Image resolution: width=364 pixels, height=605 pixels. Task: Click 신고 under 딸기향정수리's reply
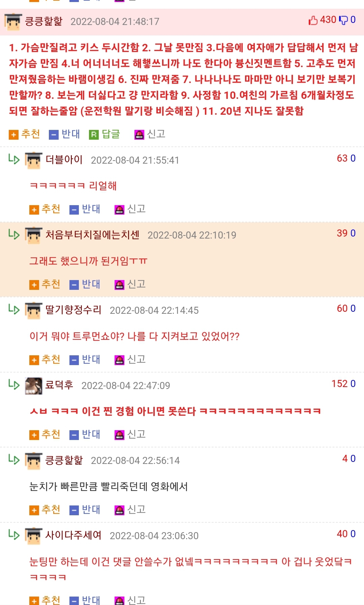(130, 360)
